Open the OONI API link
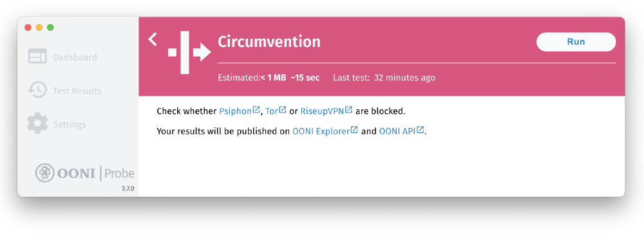Viewport: 644px width, 245px height. [x=397, y=132]
